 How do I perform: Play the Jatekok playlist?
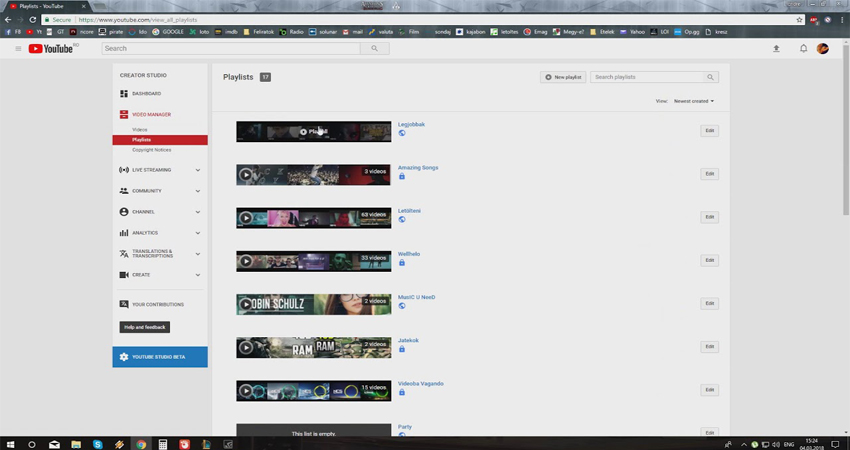(x=246, y=348)
